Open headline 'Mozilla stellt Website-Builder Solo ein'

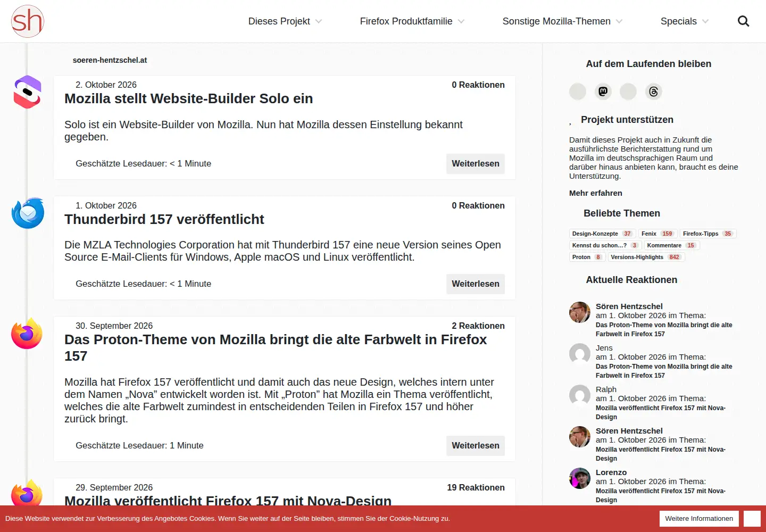(189, 99)
